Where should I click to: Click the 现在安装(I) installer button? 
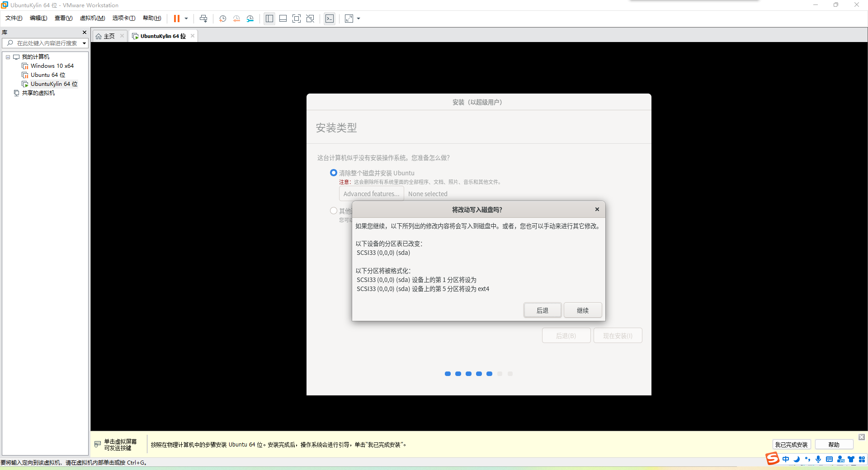pos(618,336)
